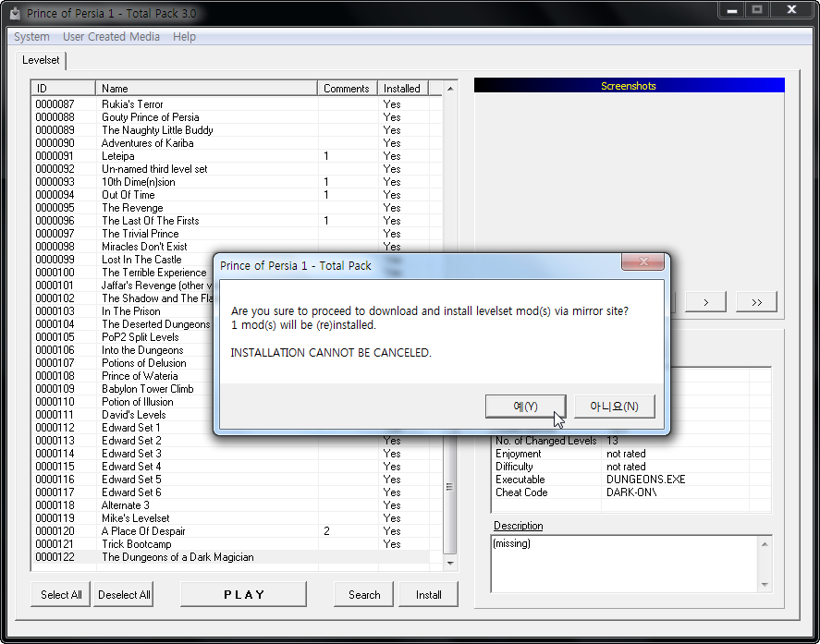The width and height of the screenshot is (820, 644).
Task: Switch to the Levelset tab
Action: (41, 60)
